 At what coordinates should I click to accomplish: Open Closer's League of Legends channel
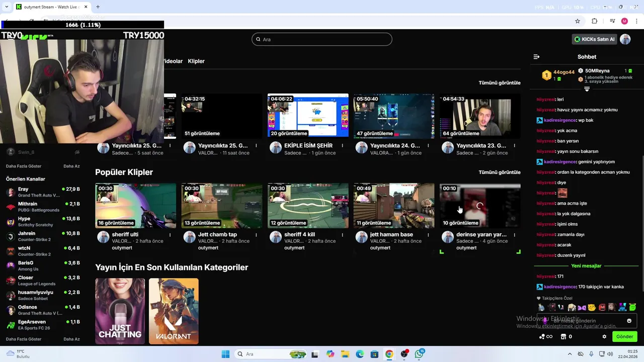[43, 281]
